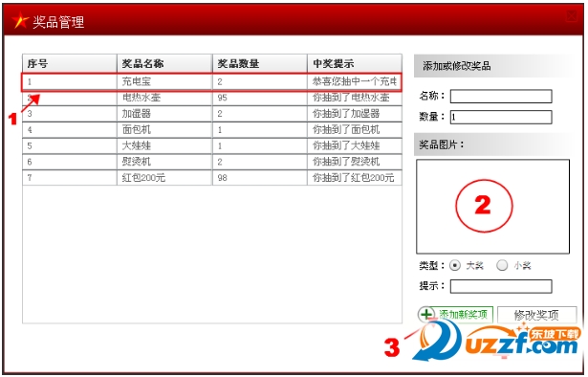Viewport: 588px width, 377px height.
Task: Close the 奖品管理 window
Action: pos(572,16)
